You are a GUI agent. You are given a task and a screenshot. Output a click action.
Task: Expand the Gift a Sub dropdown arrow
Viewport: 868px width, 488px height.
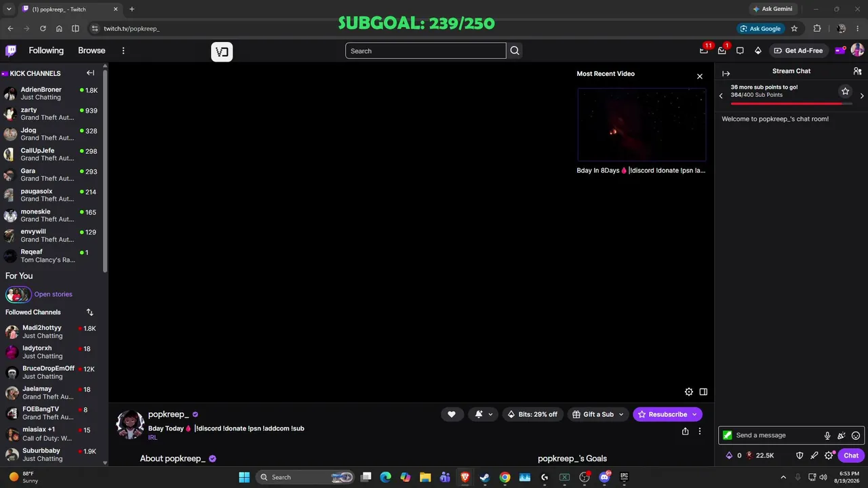(x=621, y=414)
